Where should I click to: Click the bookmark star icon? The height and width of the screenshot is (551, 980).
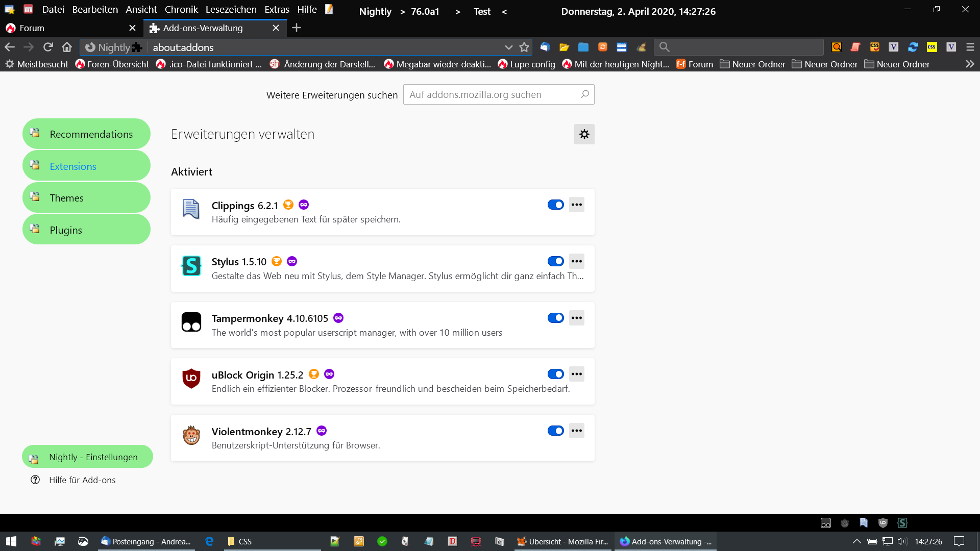point(524,47)
